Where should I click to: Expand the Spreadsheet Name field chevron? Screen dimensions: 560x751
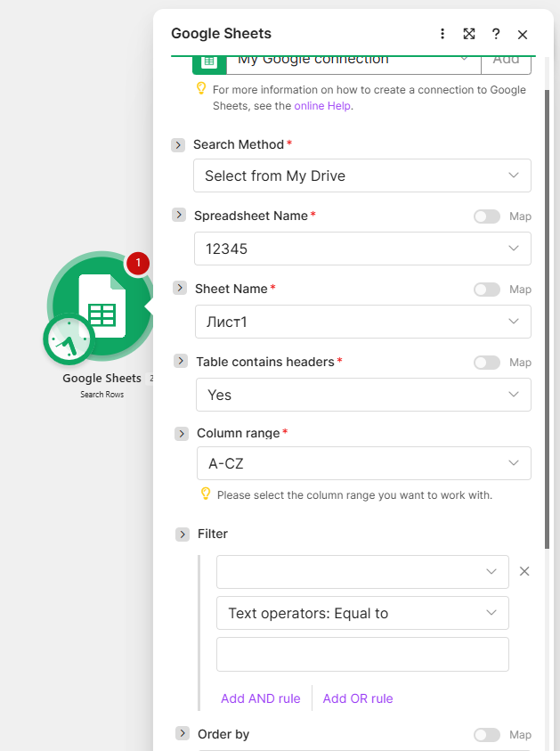[x=179, y=215]
